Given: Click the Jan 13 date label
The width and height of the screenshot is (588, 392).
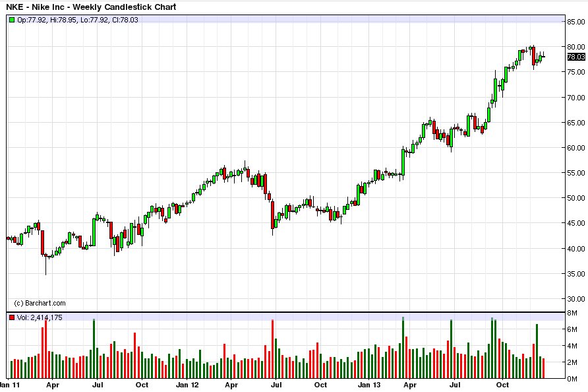Looking at the screenshot, I should pos(369,385).
